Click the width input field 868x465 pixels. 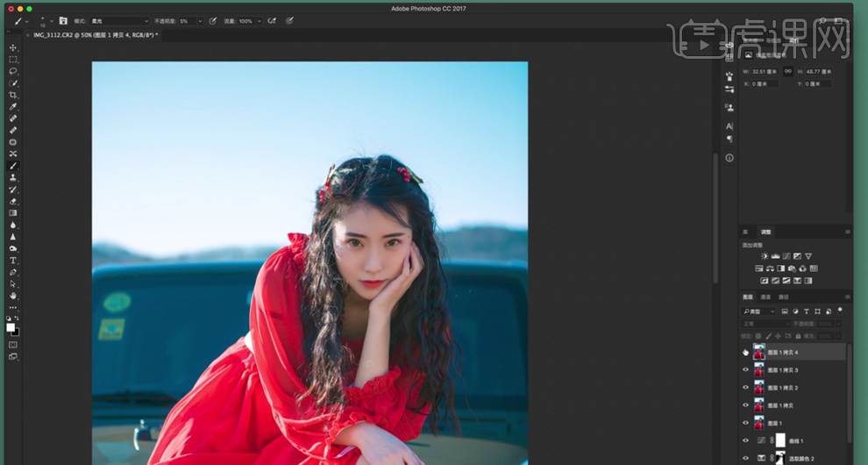pyautogui.click(x=765, y=71)
